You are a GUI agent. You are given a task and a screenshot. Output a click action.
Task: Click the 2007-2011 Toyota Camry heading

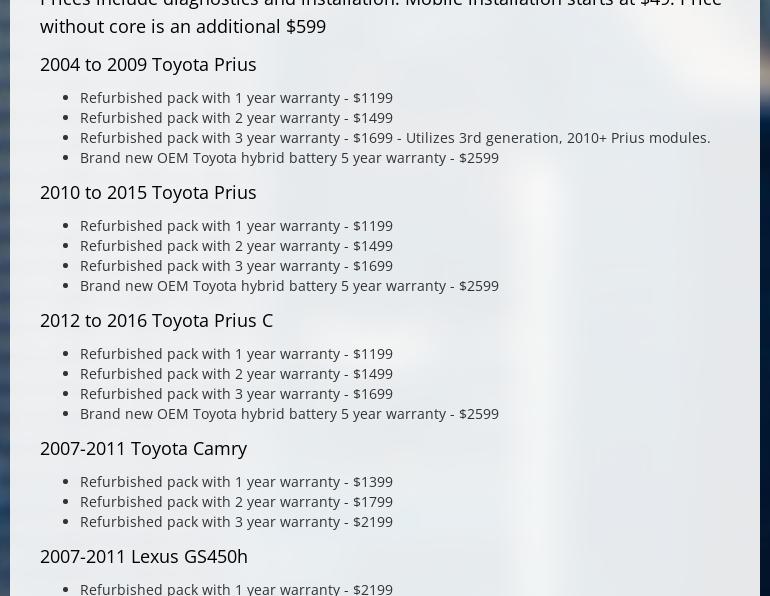point(143,449)
